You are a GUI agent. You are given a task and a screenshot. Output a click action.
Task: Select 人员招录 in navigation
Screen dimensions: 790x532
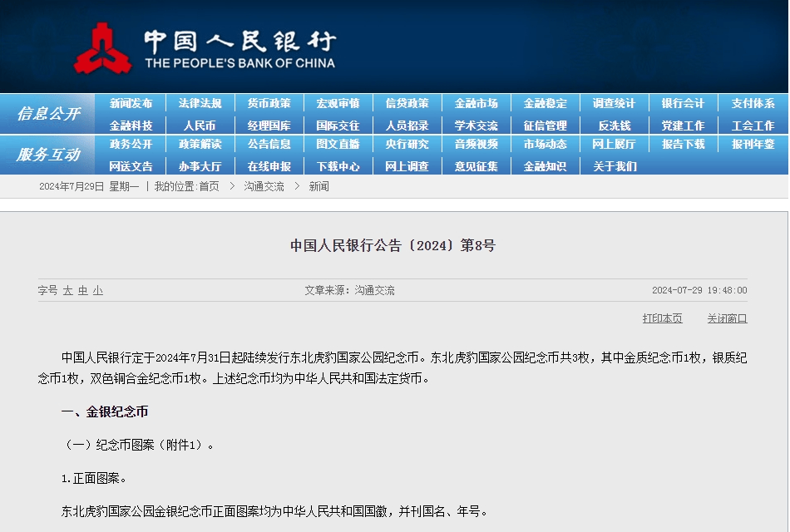(407, 126)
